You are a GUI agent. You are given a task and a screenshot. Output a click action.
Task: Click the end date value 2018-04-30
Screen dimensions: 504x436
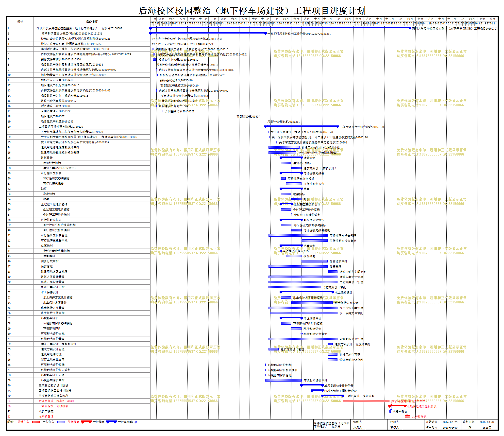pos(450,427)
